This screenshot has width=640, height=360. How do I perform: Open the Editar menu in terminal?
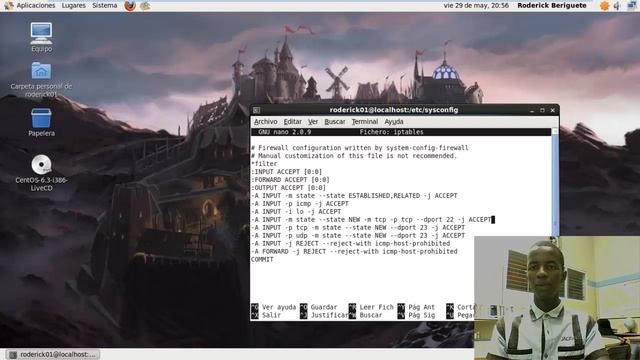[x=293, y=122]
